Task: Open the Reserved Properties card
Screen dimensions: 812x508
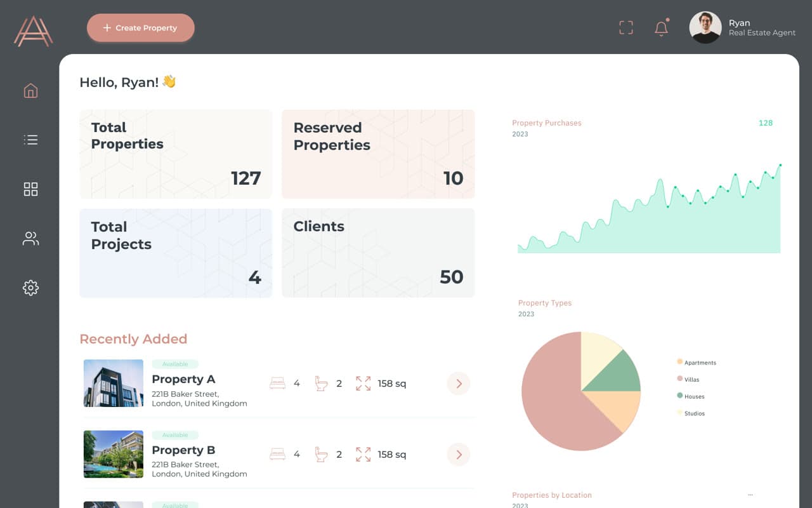Action: 378,154
